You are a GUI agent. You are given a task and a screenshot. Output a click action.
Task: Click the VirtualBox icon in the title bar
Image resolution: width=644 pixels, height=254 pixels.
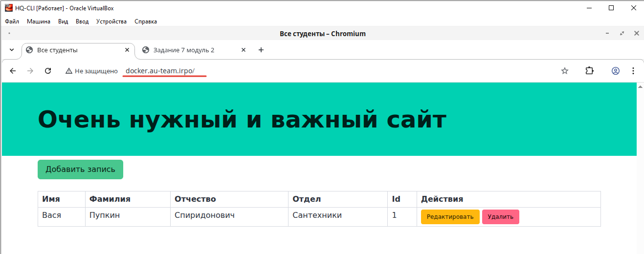click(x=9, y=8)
